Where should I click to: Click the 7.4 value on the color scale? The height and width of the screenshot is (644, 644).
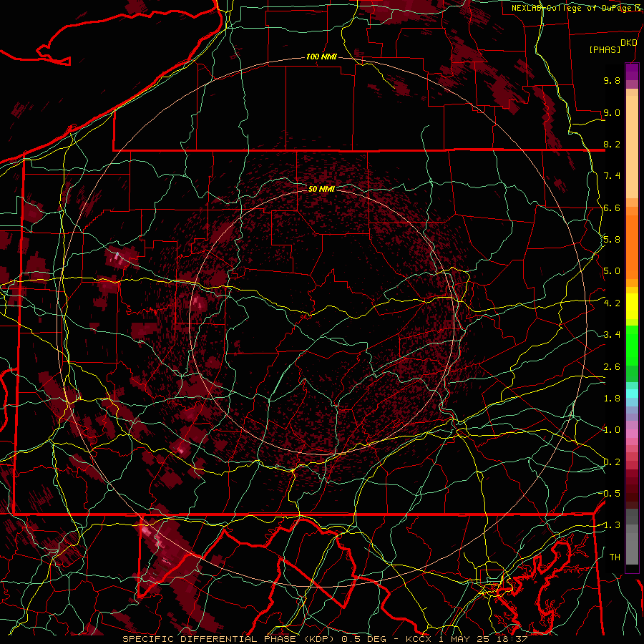(x=612, y=176)
